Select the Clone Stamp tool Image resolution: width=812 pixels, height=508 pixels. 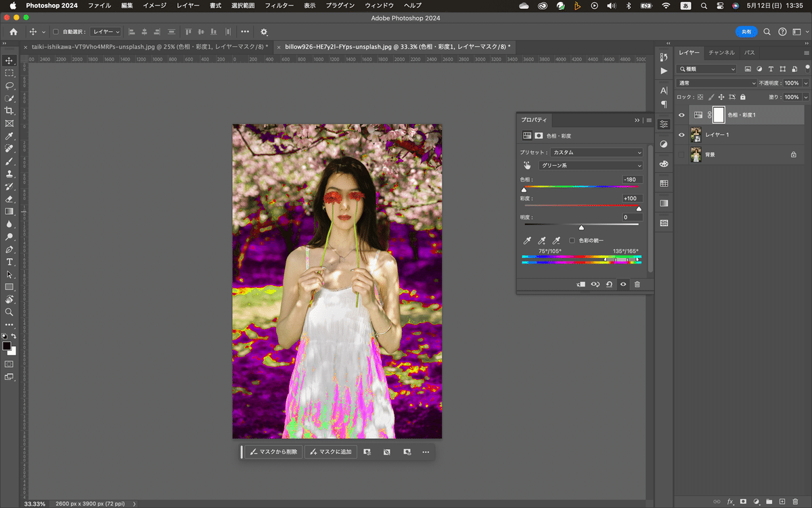point(9,174)
